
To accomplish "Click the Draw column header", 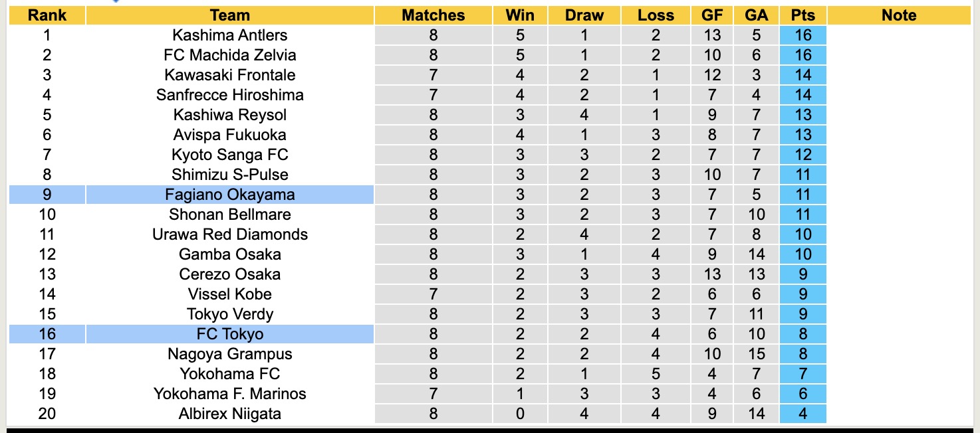I will tap(584, 15).
